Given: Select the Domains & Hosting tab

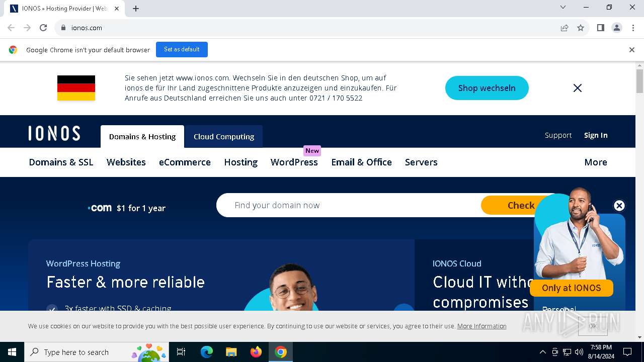Looking at the screenshot, I should point(142,137).
